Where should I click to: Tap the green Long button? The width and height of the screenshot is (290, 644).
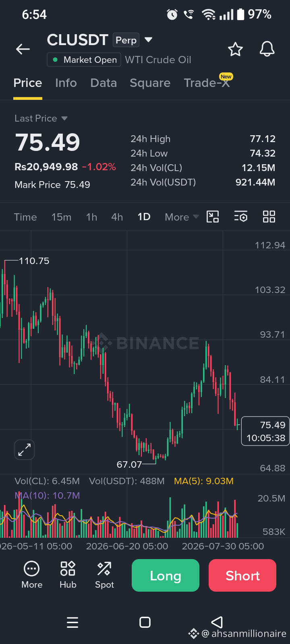point(166,576)
